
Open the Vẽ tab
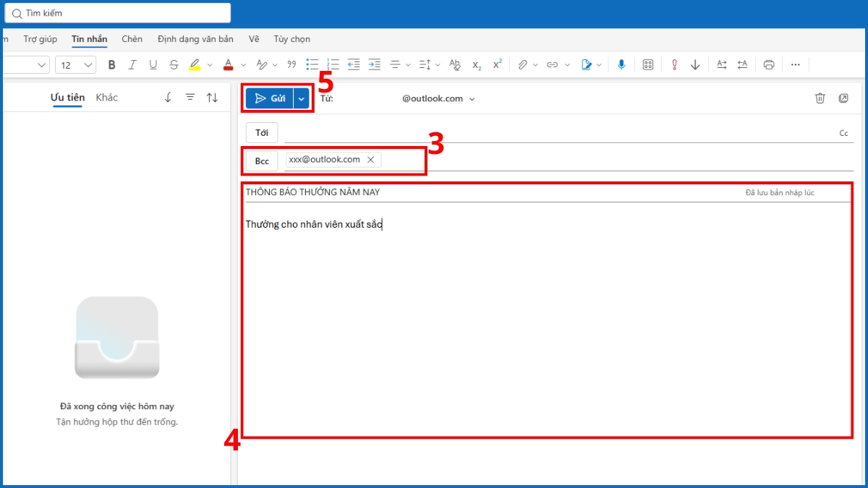click(254, 39)
